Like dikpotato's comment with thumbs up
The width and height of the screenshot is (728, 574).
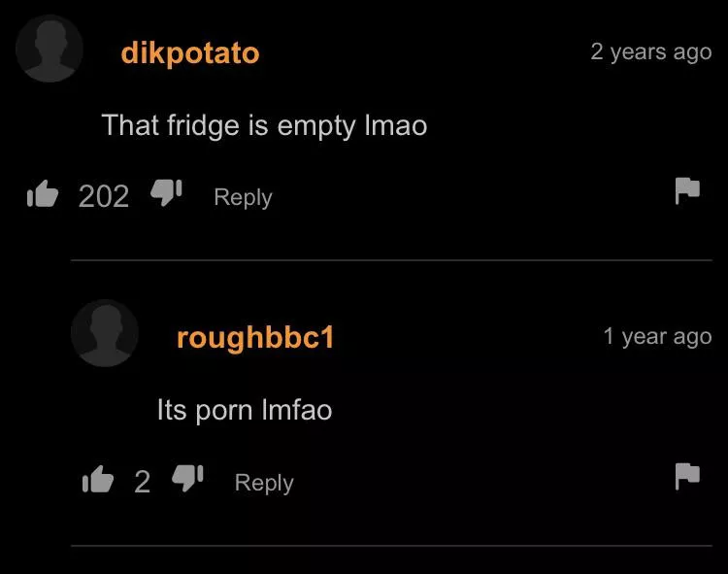point(43,193)
